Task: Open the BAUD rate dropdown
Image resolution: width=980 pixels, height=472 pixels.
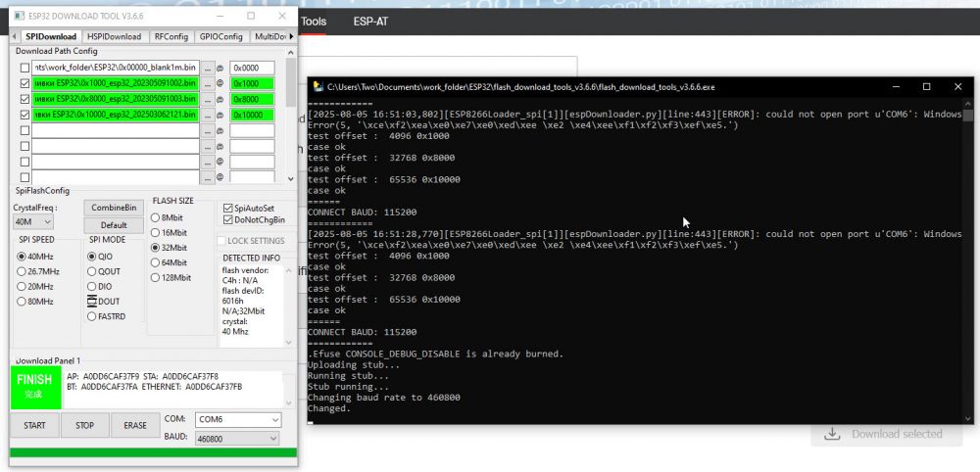Action: pyautogui.click(x=237, y=439)
